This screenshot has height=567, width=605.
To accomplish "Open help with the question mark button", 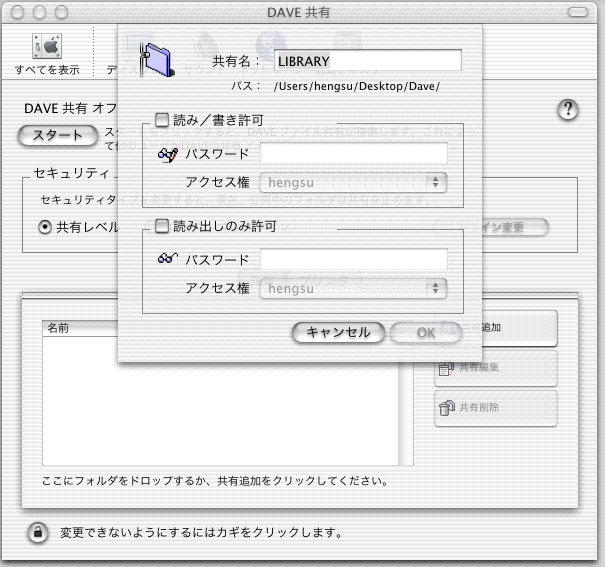I will [568, 110].
